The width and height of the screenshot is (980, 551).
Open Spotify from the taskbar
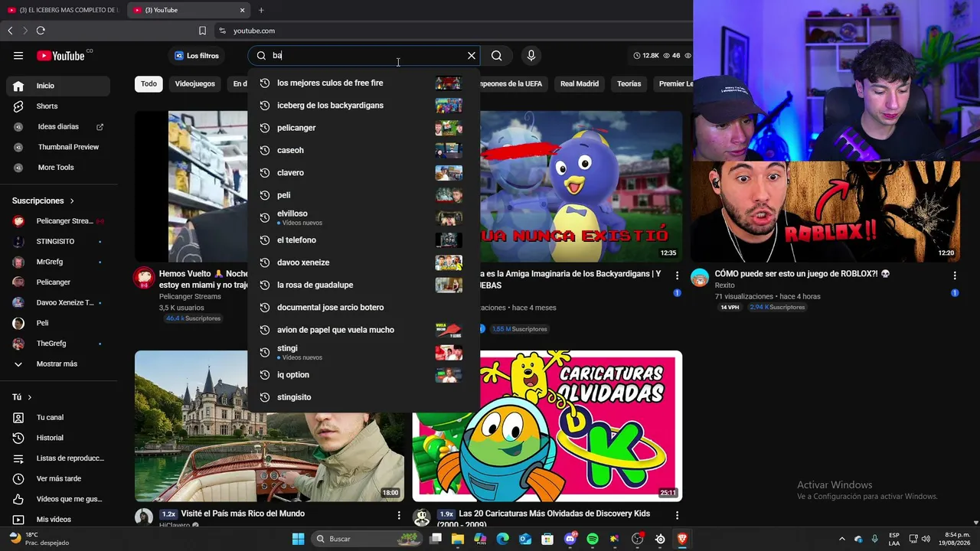pyautogui.click(x=593, y=539)
